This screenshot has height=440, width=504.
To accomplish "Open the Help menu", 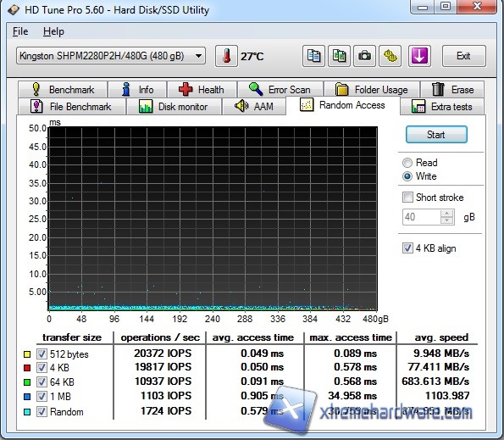I will (53, 31).
